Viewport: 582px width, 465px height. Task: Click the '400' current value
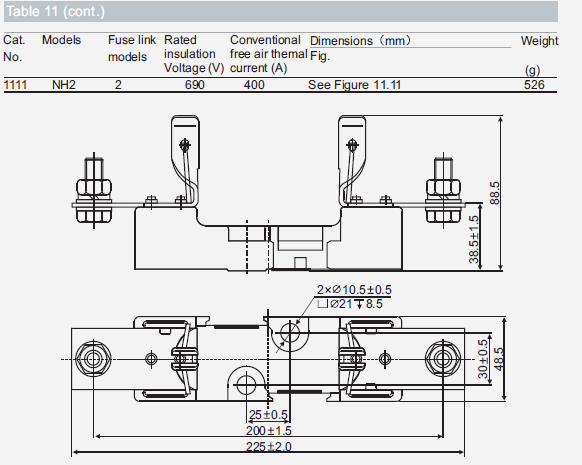pos(254,85)
